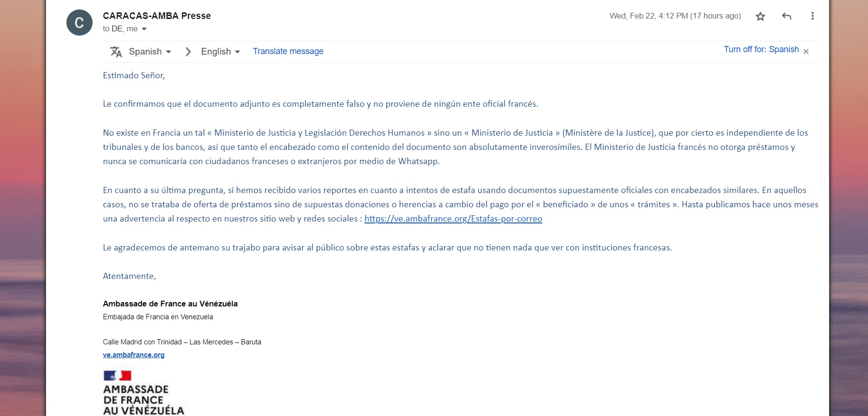Open the Spanish source language dropdown

click(x=150, y=51)
